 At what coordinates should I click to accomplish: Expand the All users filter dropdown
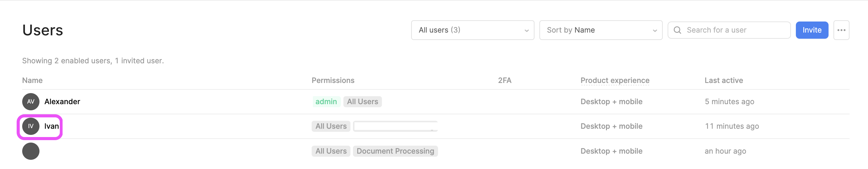point(473,30)
